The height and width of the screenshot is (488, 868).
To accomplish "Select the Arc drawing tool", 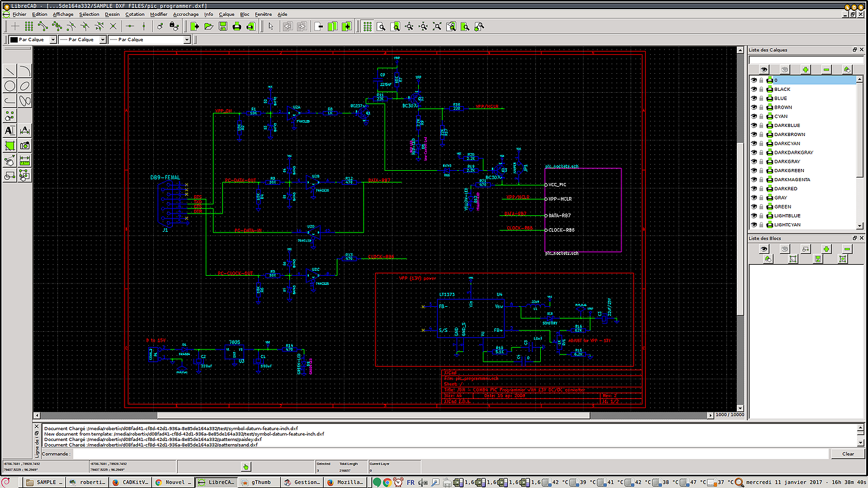I will [24, 71].
